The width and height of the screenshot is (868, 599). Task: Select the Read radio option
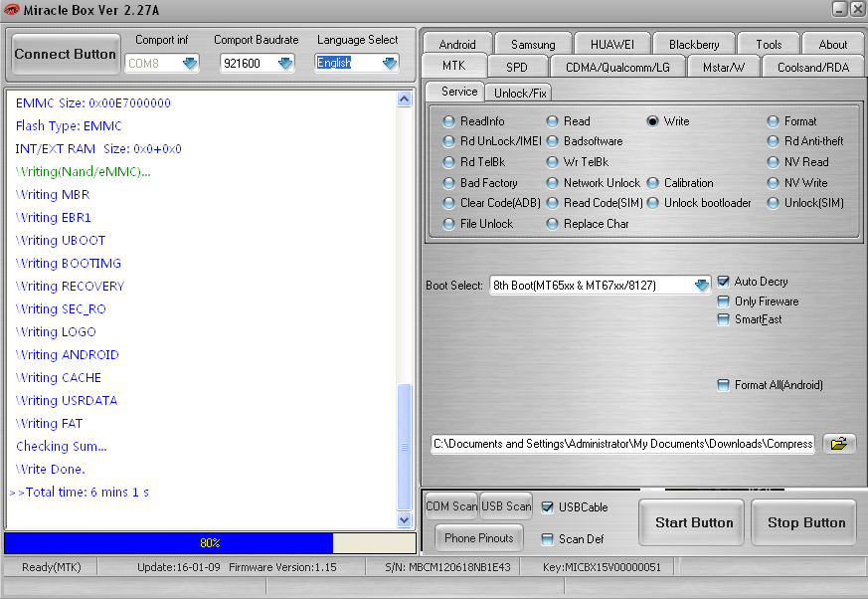pos(552,120)
